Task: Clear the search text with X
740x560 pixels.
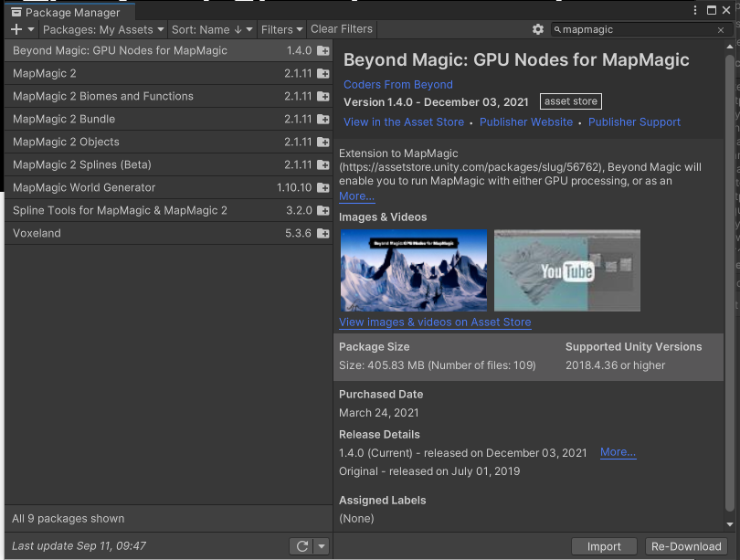Action: 721,30
